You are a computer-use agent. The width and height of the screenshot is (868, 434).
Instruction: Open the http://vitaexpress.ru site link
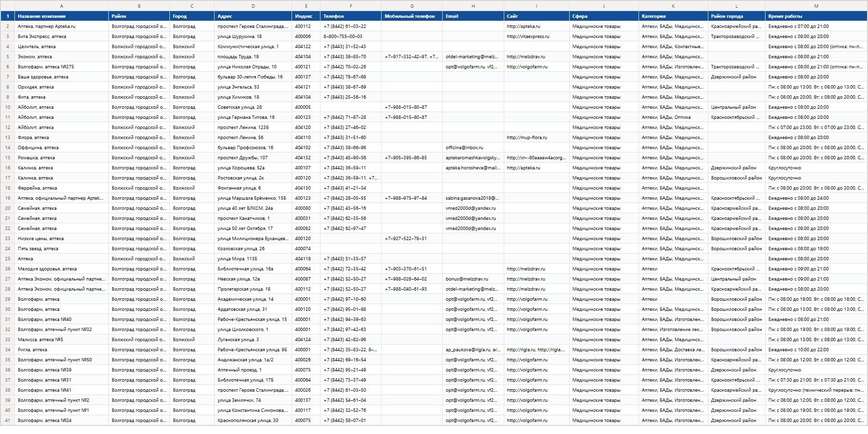point(528,37)
